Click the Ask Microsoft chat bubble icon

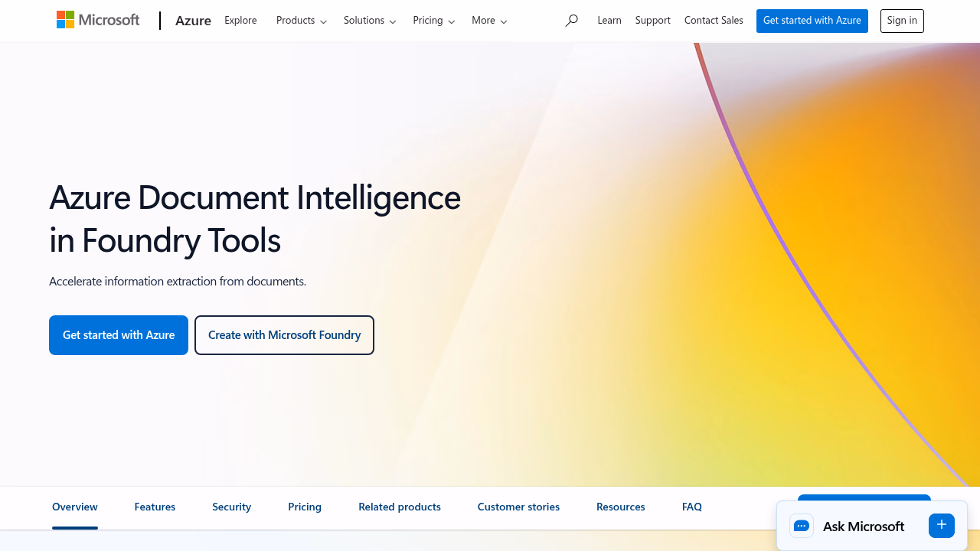(x=802, y=526)
